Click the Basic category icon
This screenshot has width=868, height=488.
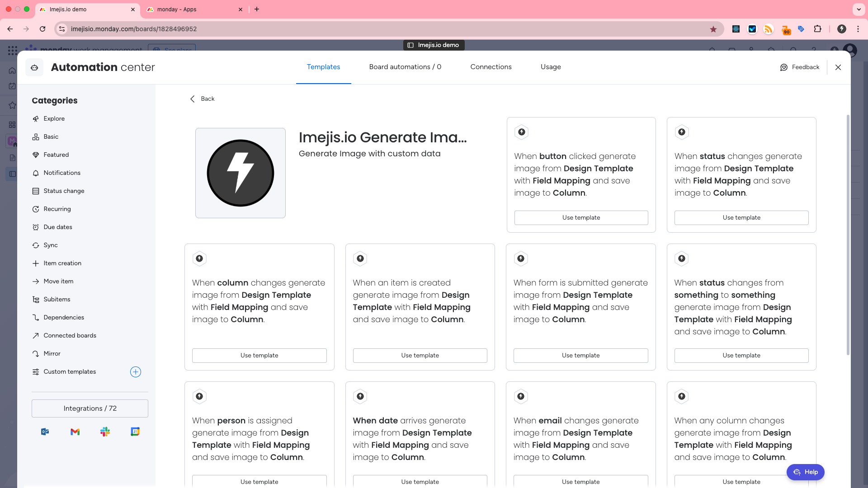click(x=36, y=137)
